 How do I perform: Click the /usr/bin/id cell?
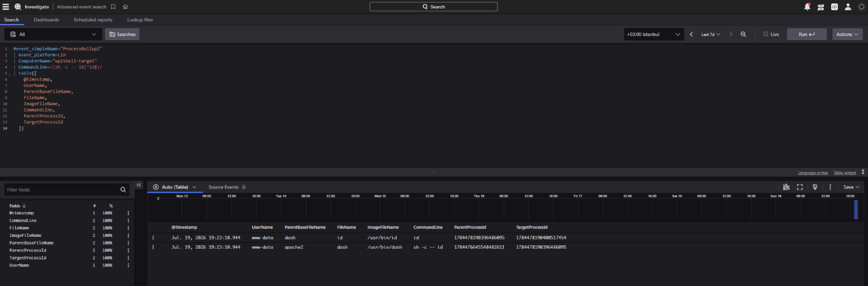(382, 238)
